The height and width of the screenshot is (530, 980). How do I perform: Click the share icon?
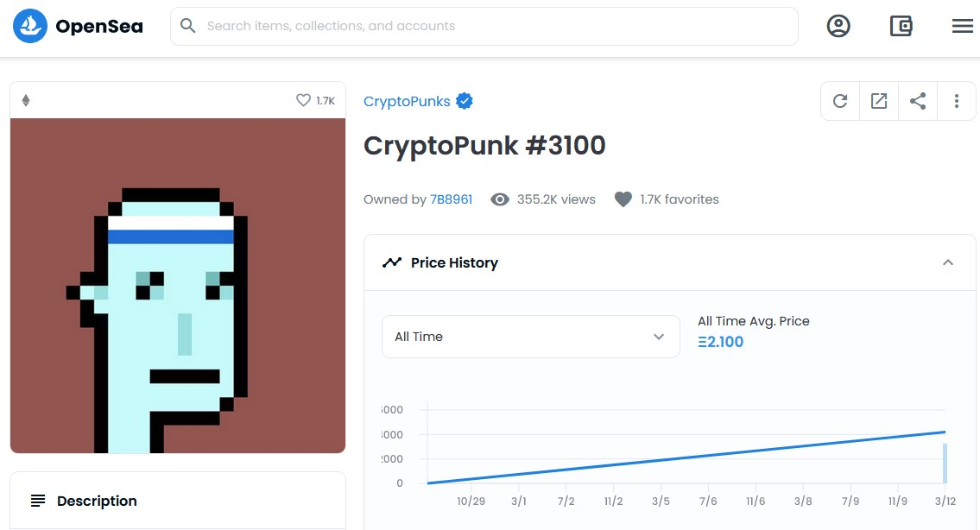pos(918,101)
